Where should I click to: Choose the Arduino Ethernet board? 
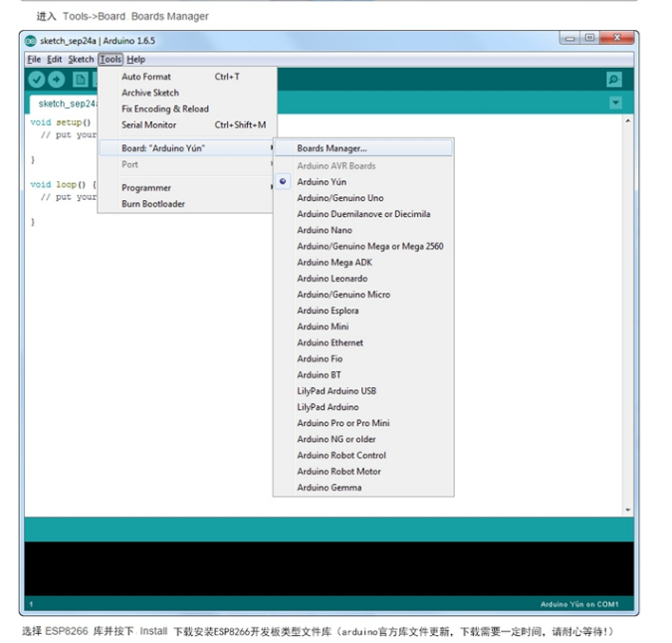coord(363,342)
